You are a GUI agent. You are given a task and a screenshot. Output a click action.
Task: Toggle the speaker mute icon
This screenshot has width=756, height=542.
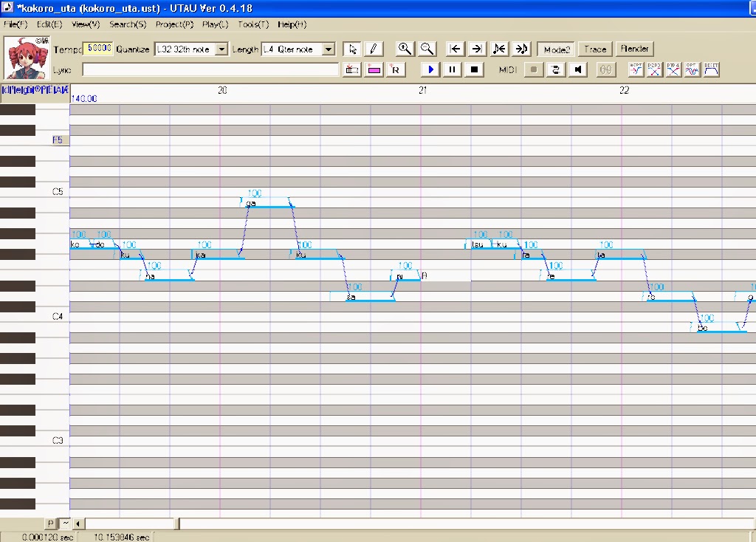(x=578, y=69)
